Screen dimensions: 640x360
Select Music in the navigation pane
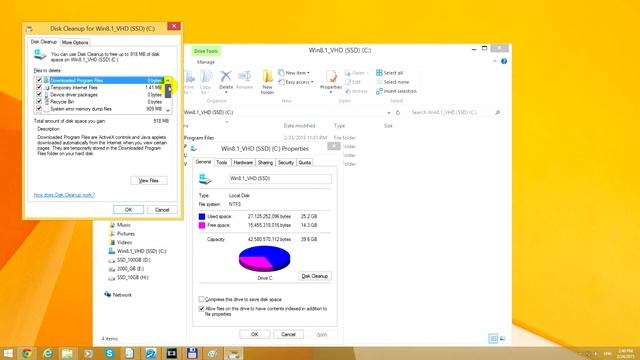point(124,225)
